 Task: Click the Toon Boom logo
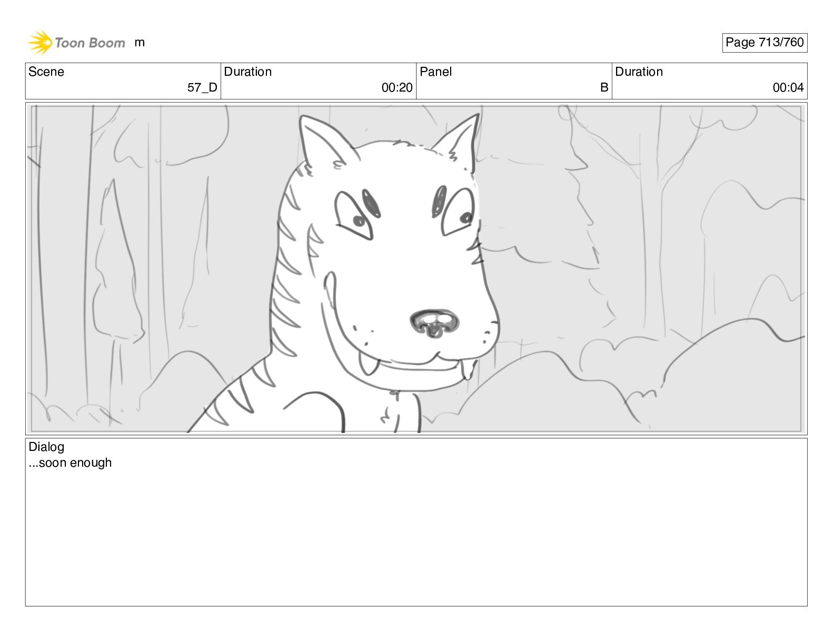click(x=76, y=43)
